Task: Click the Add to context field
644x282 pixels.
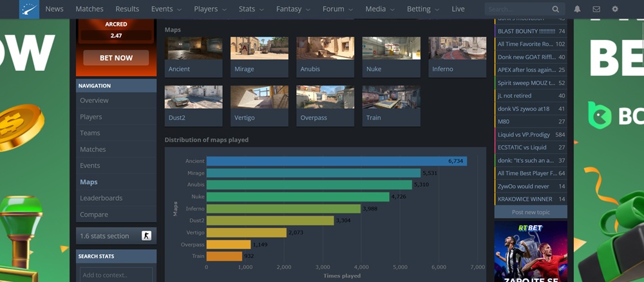Action: pyautogui.click(x=116, y=275)
